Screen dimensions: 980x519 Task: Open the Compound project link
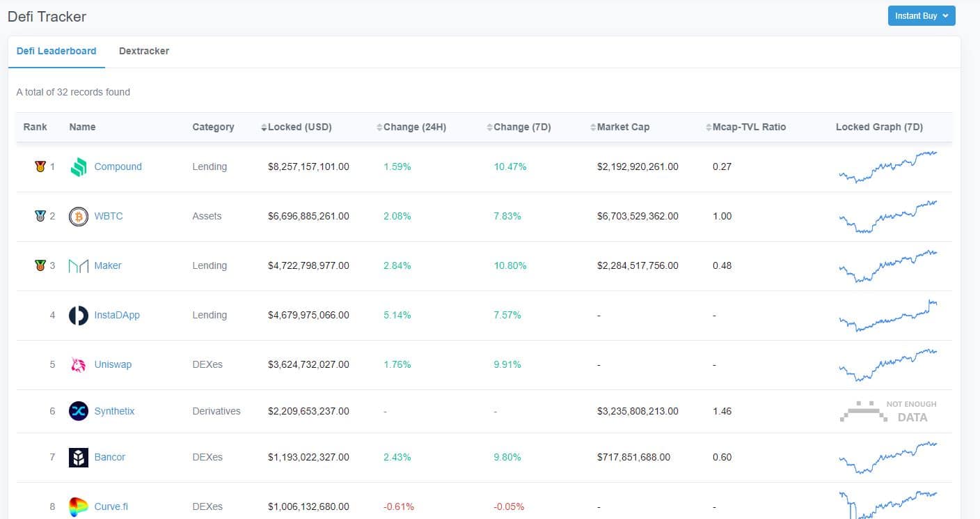[x=118, y=167]
